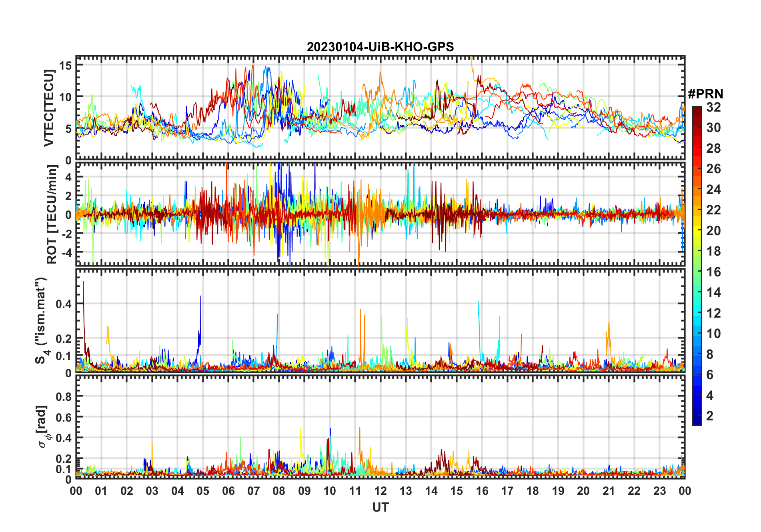Click x-axis tick label 23
Viewport: 761px width, 532px height.
pyautogui.click(x=659, y=491)
